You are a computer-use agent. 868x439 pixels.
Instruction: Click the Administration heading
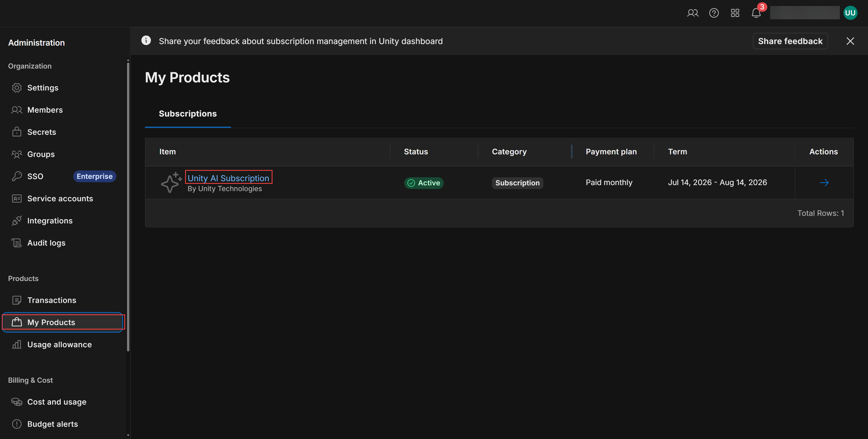tap(37, 43)
